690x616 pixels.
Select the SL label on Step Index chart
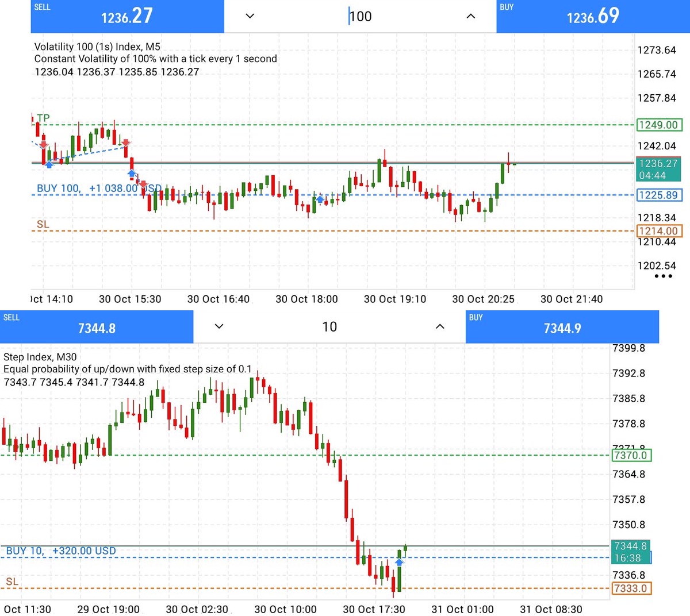coord(12,582)
